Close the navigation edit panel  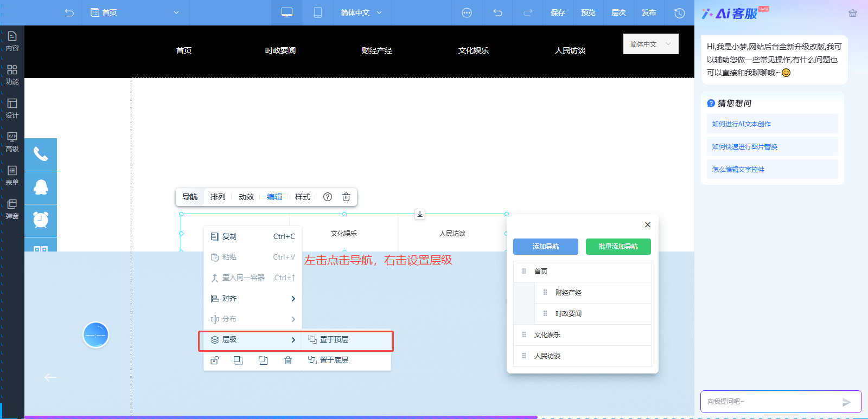tap(648, 224)
